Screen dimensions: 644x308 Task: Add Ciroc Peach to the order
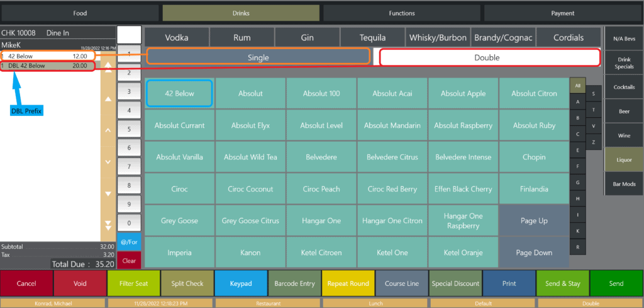click(321, 189)
